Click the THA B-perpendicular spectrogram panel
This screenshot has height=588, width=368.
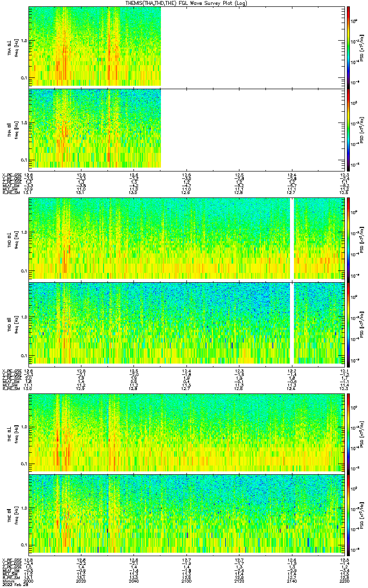(x=186, y=47)
